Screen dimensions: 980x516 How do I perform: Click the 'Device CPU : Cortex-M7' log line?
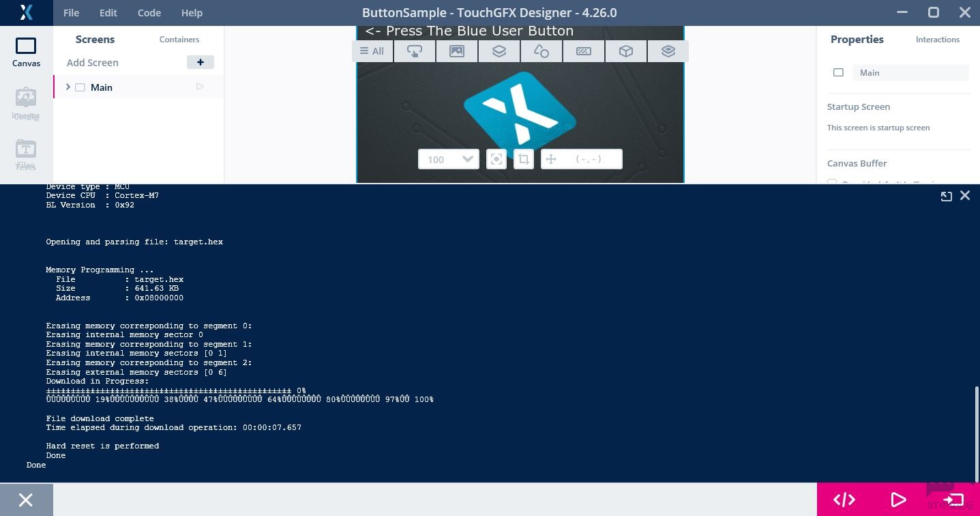click(102, 195)
